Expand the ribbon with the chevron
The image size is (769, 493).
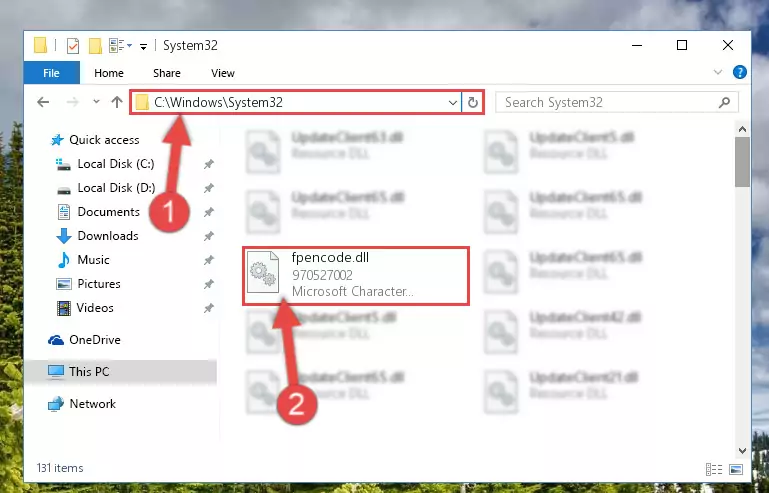point(718,73)
